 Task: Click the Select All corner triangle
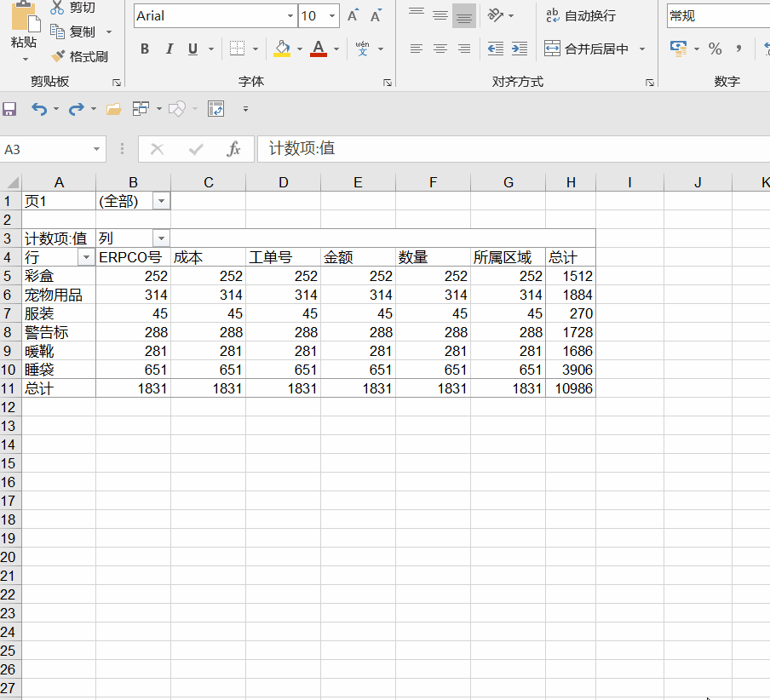pyautogui.click(x=12, y=182)
